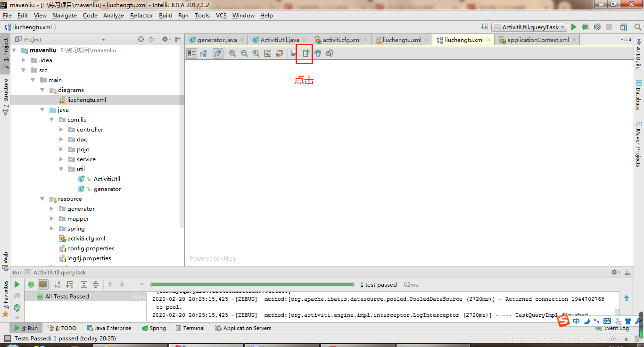Click the diagram Zoom In icon
The image size is (644, 347).
pyautogui.click(x=232, y=53)
